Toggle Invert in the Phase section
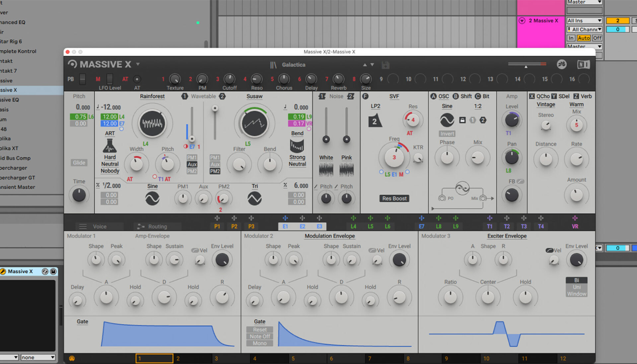 [x=447, y=134]
